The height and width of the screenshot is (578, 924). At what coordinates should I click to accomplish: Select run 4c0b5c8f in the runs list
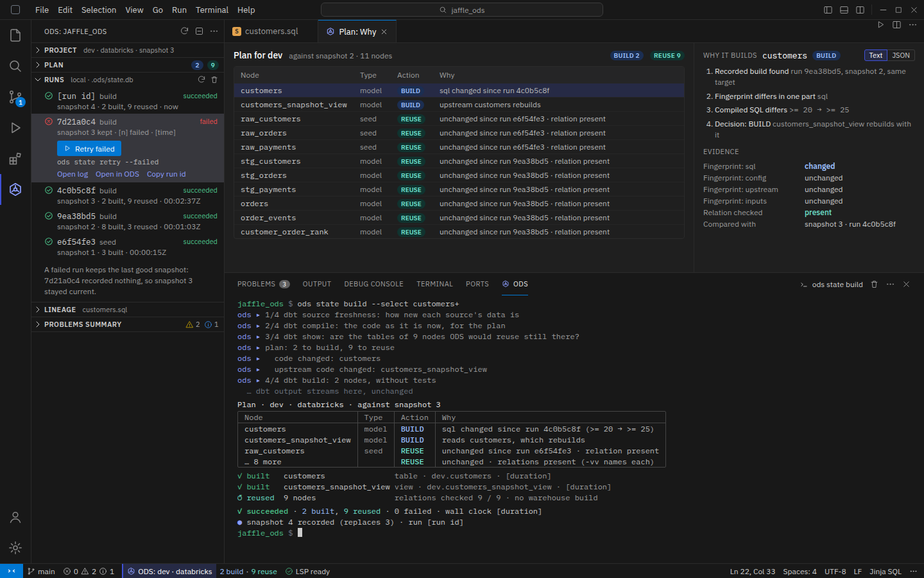(128, 195)
